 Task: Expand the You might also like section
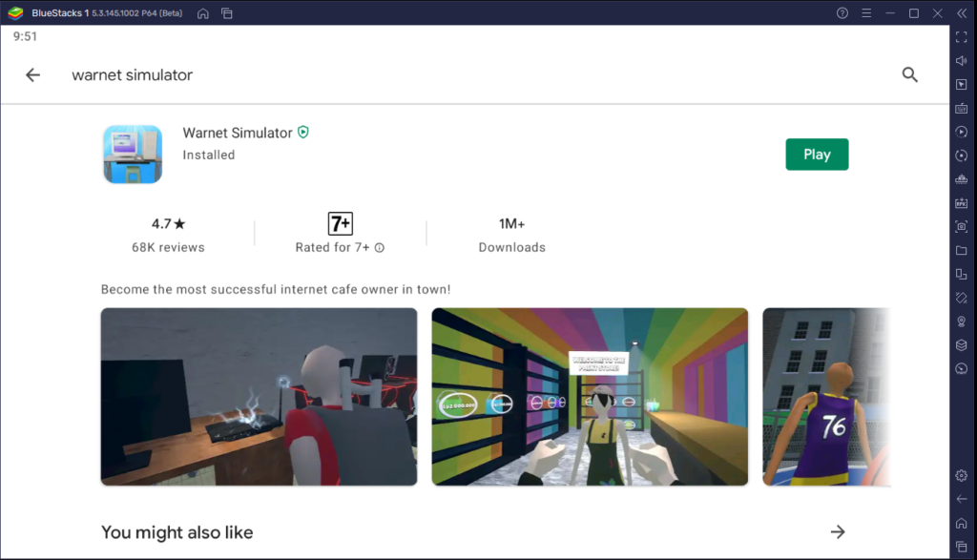[x=837, y=531]
